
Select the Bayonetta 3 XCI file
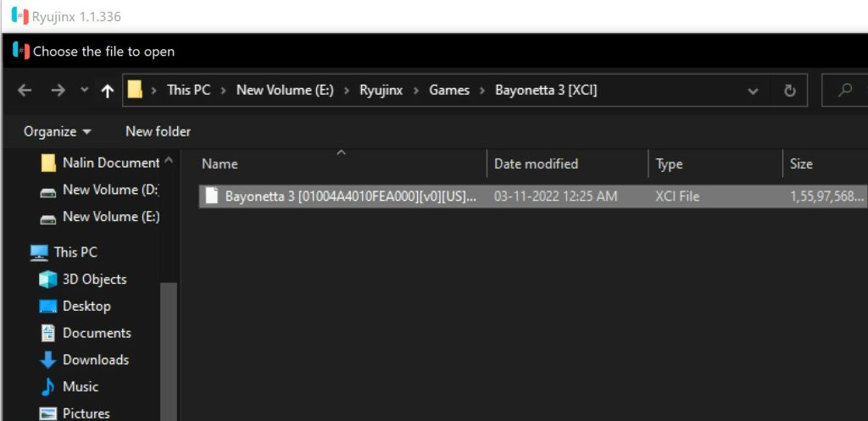click(349, 197)
